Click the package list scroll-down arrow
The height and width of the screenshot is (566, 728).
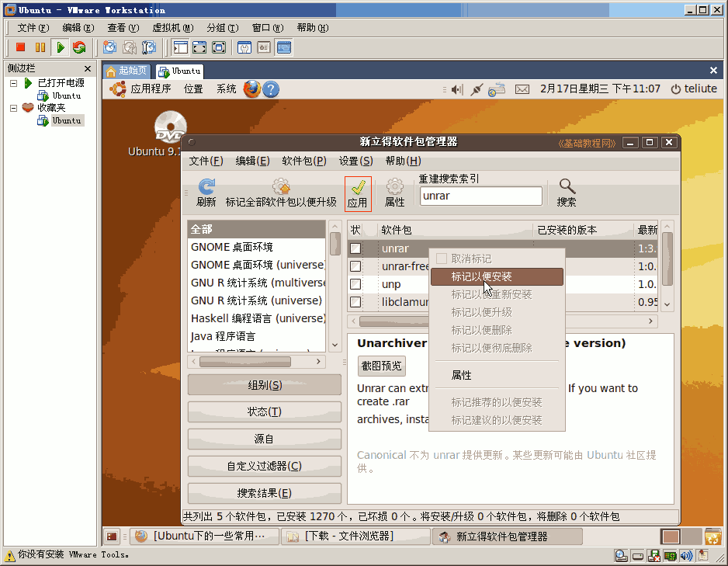(667, 304)
